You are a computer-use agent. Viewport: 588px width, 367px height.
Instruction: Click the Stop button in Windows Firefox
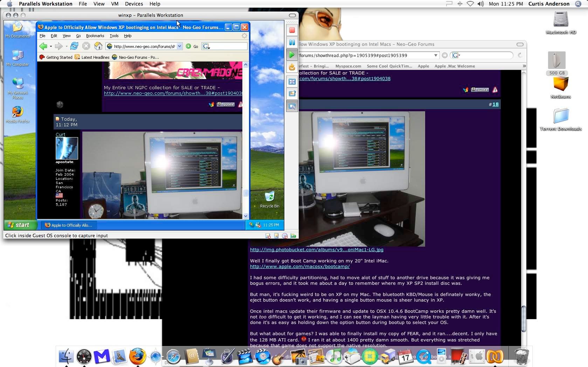click(86, 46)
